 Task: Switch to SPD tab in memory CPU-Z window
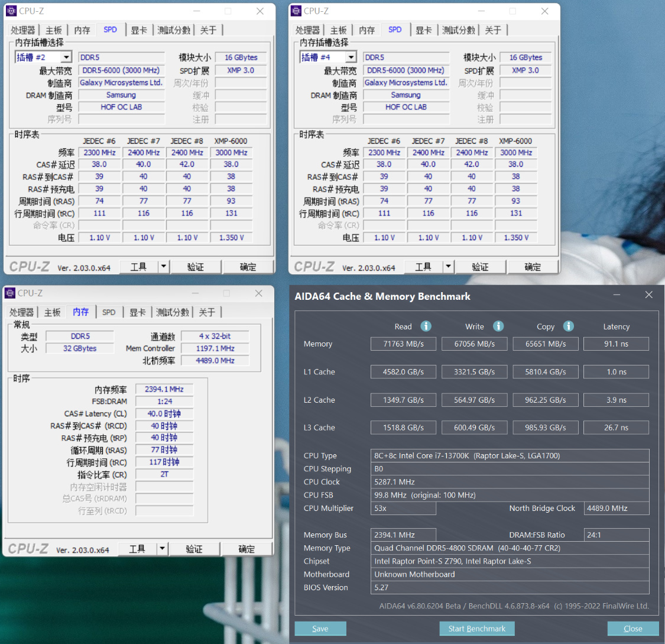pyautogui.click(x=109, y=312)
